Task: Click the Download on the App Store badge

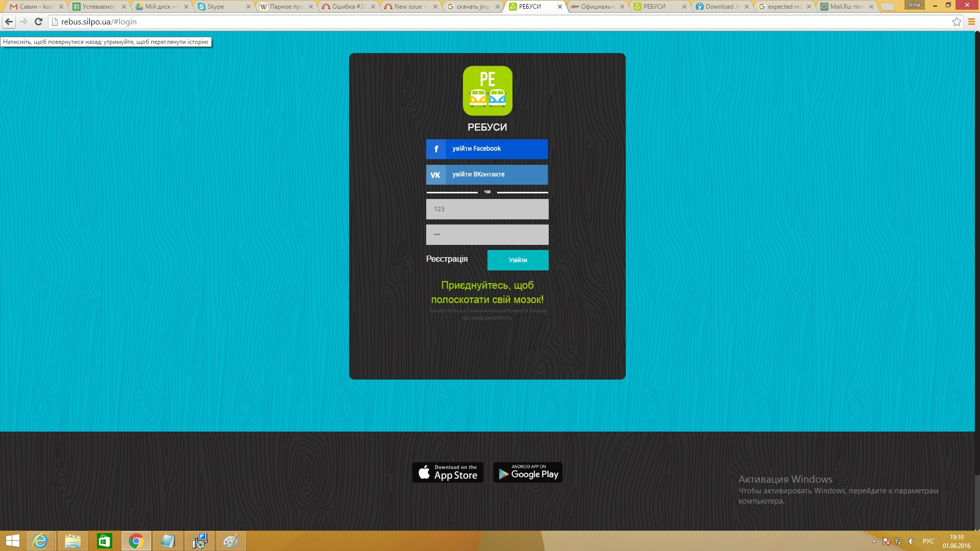Action: (448, 472)
